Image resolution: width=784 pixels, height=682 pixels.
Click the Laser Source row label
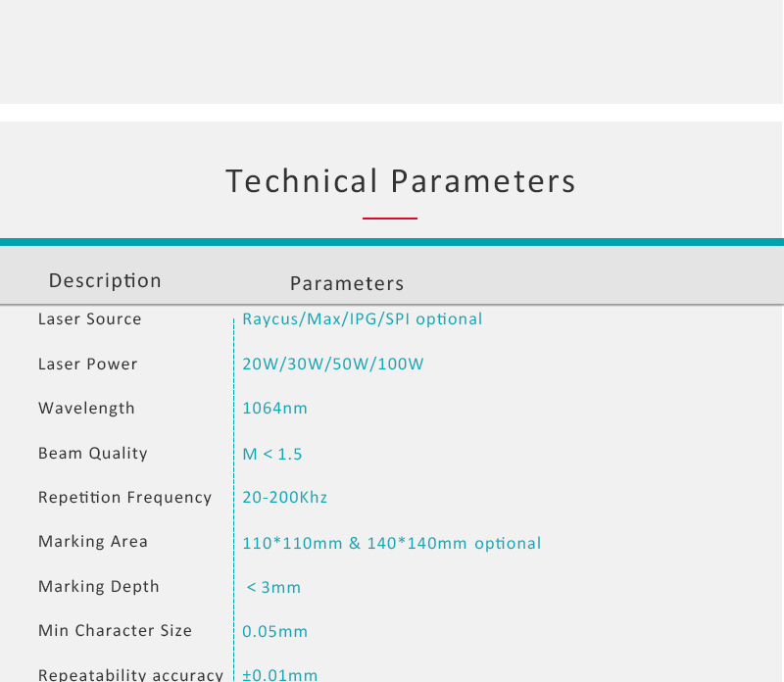pyautogui.click(x=90, y=319)
